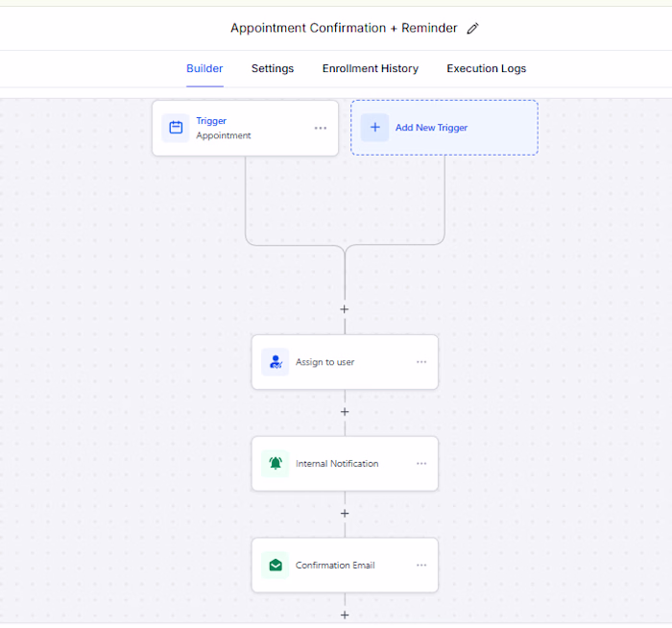Add a step below Confirmation Email
The height and width of the screenshot is (628, 672).
[x=345, y=616]
